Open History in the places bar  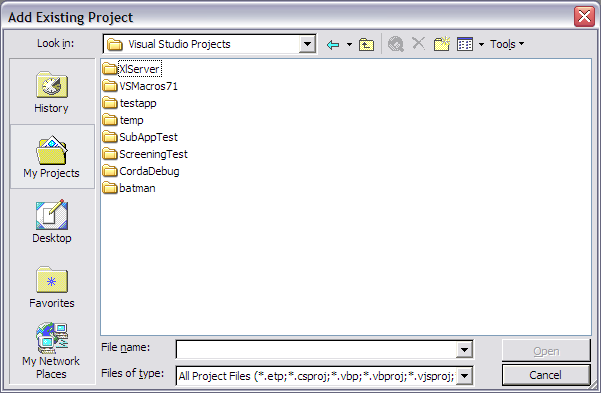(52, 92)
